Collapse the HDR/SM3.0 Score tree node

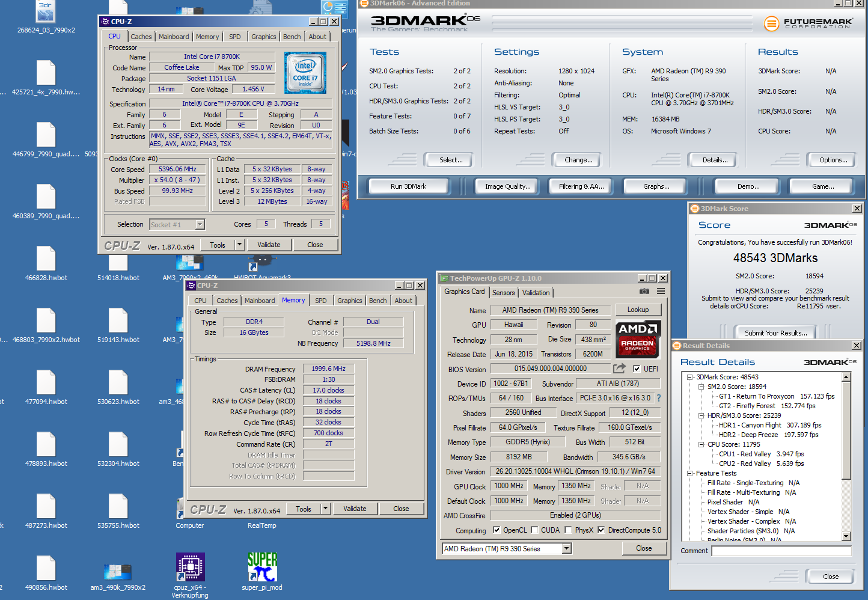tap(701, 415)
